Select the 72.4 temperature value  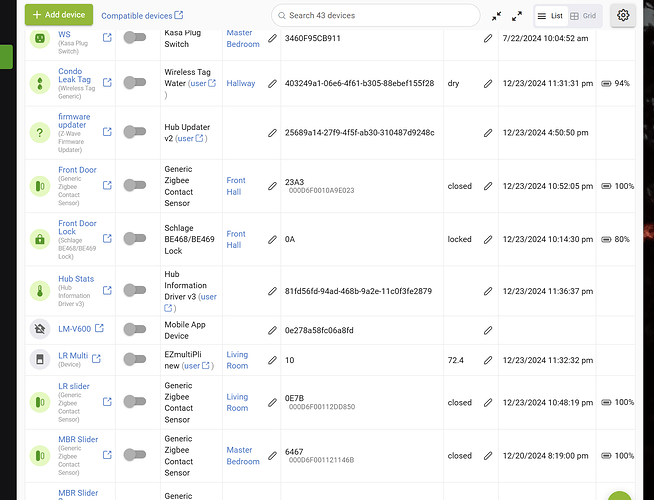[455, 360]
